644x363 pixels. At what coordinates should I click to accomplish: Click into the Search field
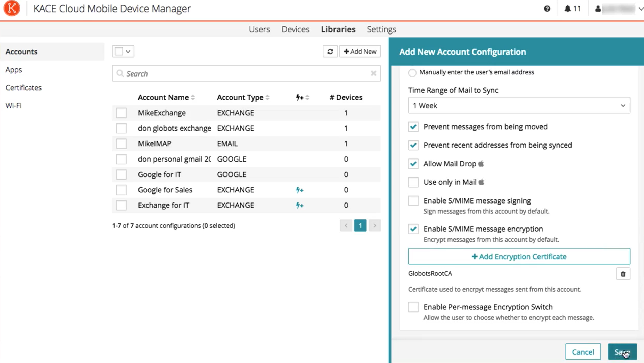click(246, 73)
